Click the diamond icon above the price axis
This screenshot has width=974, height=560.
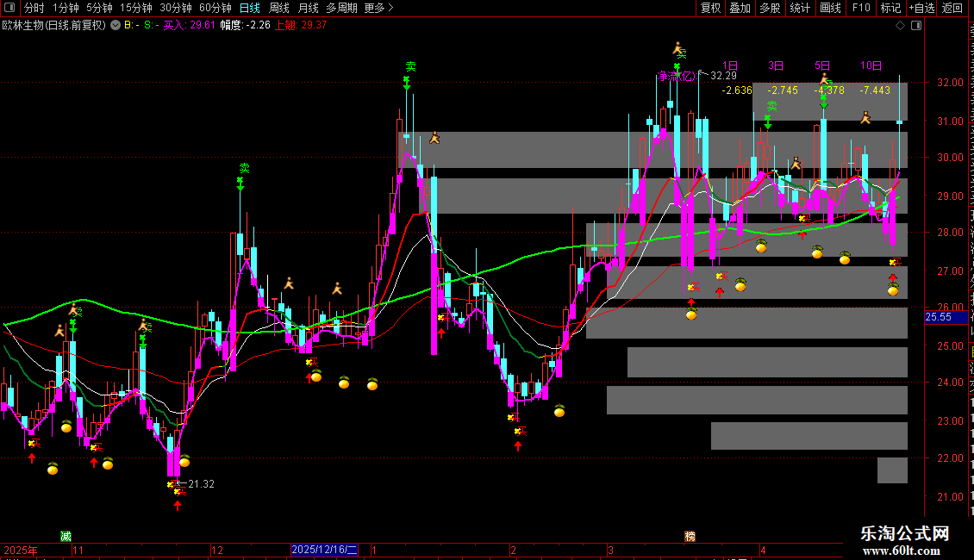coord(900,25)
